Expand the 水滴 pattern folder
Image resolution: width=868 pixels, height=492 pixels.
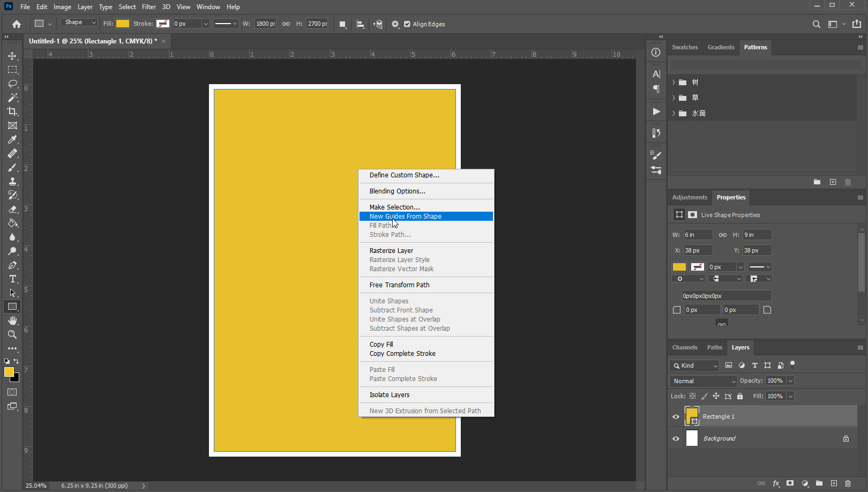674,113
